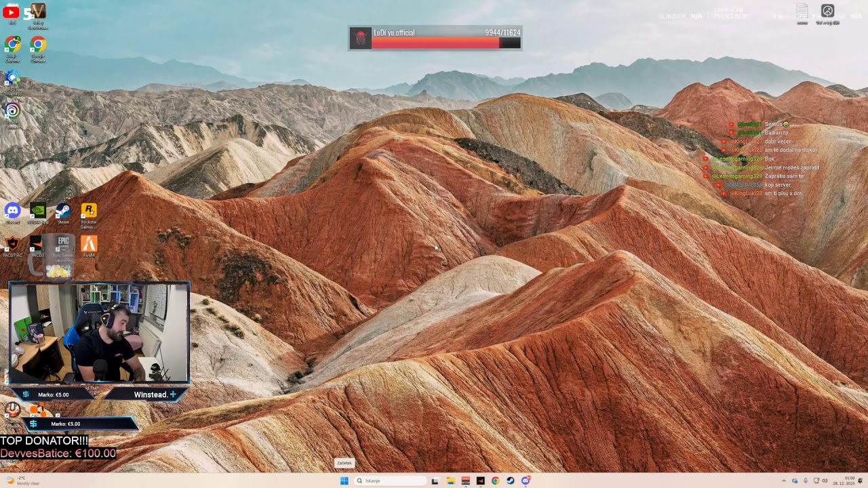The height and width of the screenshot is (488, 868).
Task: Click the taskbar search box
Action: click(x=391, y=481)
